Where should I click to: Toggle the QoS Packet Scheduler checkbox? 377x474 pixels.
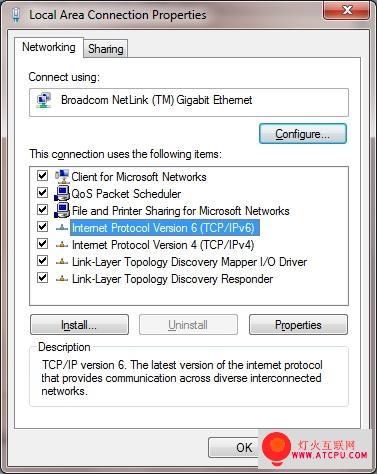(x=42, y=193)
